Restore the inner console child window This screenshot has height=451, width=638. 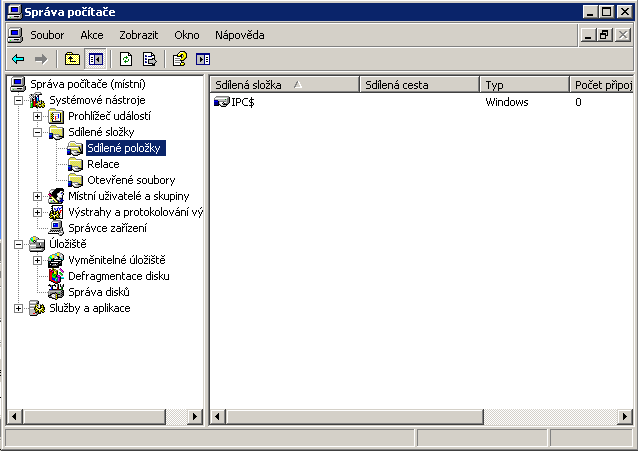click(604, 35)
